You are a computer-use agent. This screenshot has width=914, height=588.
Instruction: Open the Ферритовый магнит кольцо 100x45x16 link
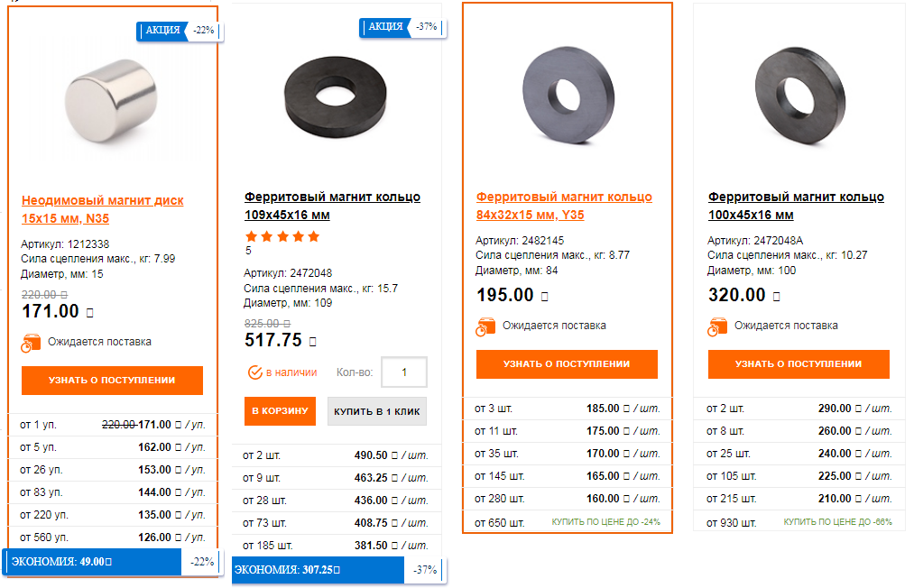(796, 206)
